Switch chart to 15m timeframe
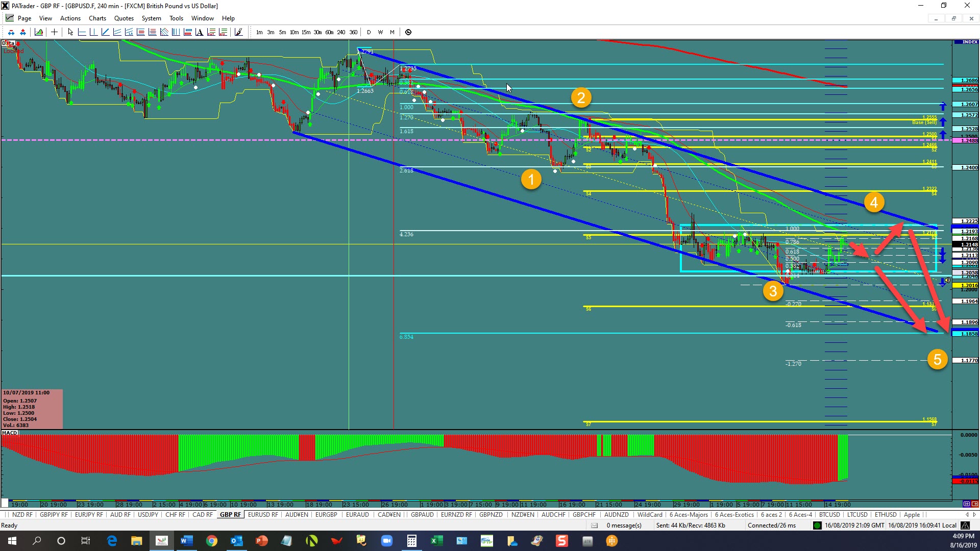The width and height of the screenshot is (980, 551). click(x=306, y=32)
